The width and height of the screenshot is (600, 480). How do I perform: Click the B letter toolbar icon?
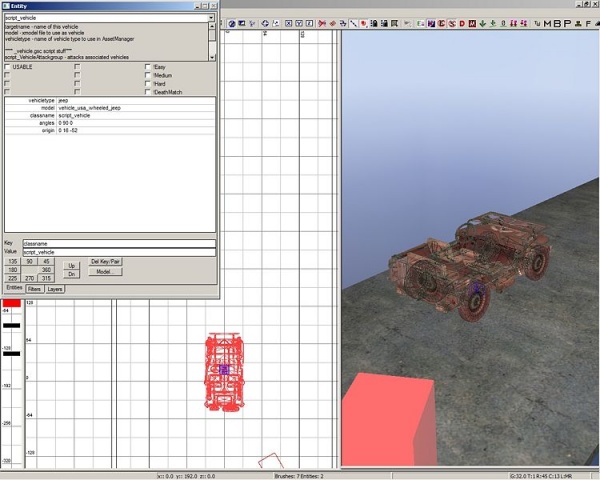tap(557, 24)
